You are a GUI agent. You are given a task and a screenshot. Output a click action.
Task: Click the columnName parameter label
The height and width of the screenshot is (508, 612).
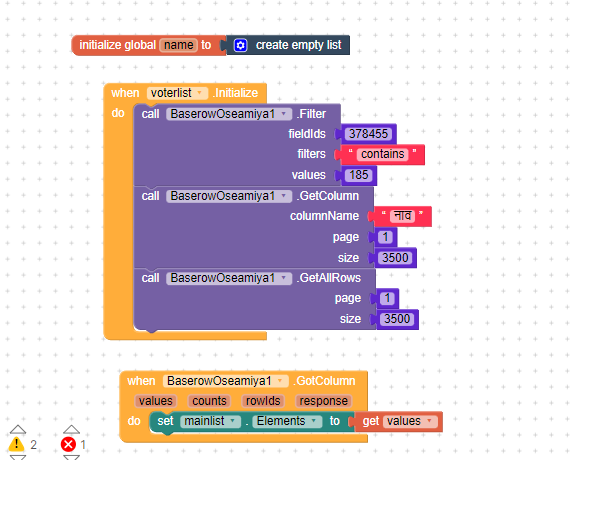tap(324, 216)
